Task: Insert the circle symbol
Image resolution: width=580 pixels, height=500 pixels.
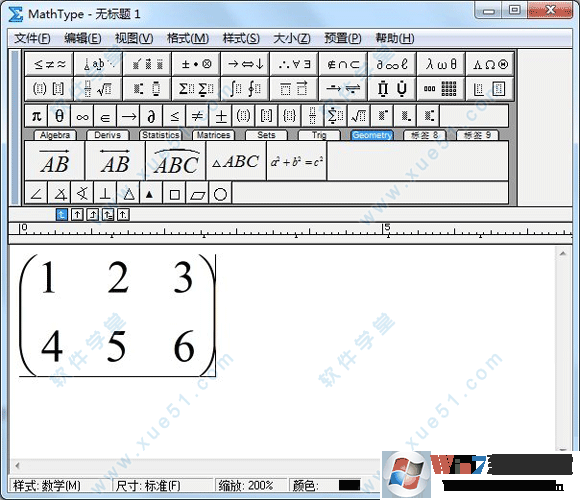Action: [x=220, y=193]
